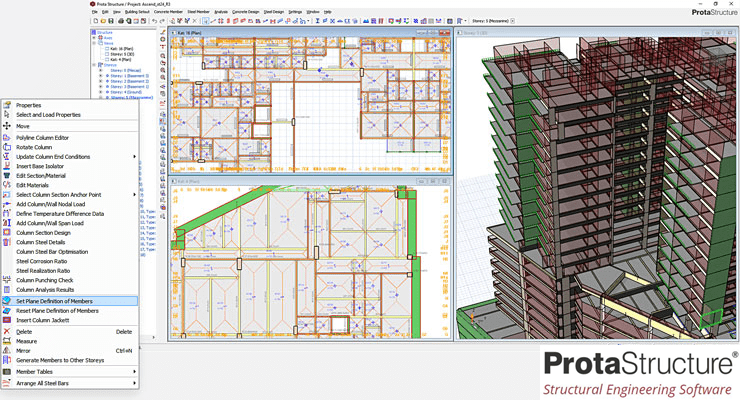Click the Save diskette toolbar icon

pos(111,21)
